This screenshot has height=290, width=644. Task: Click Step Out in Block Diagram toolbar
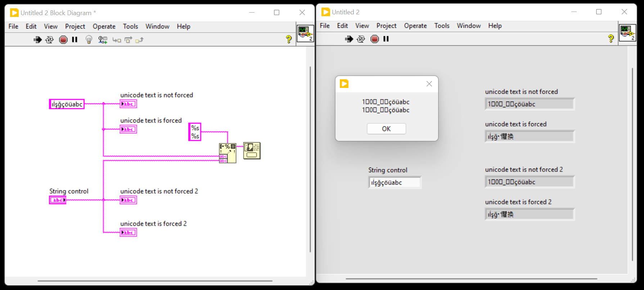[x=139, y=40]
